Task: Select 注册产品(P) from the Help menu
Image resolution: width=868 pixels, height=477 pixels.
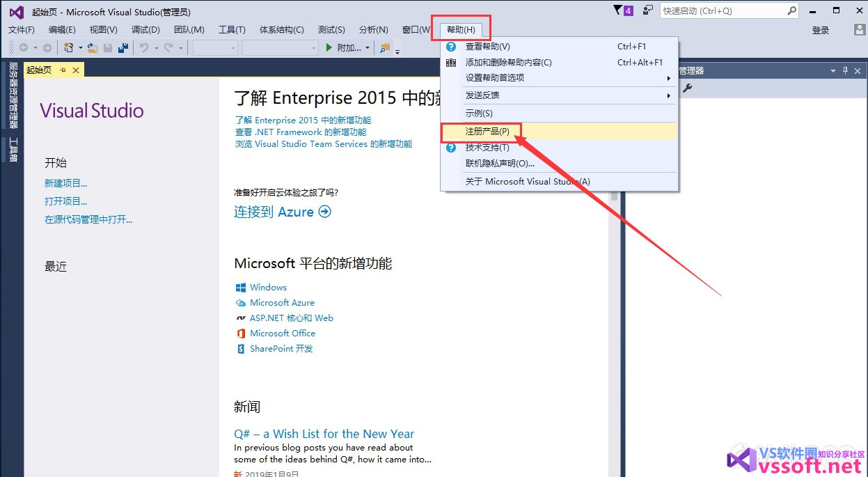Action: [559, 131]
